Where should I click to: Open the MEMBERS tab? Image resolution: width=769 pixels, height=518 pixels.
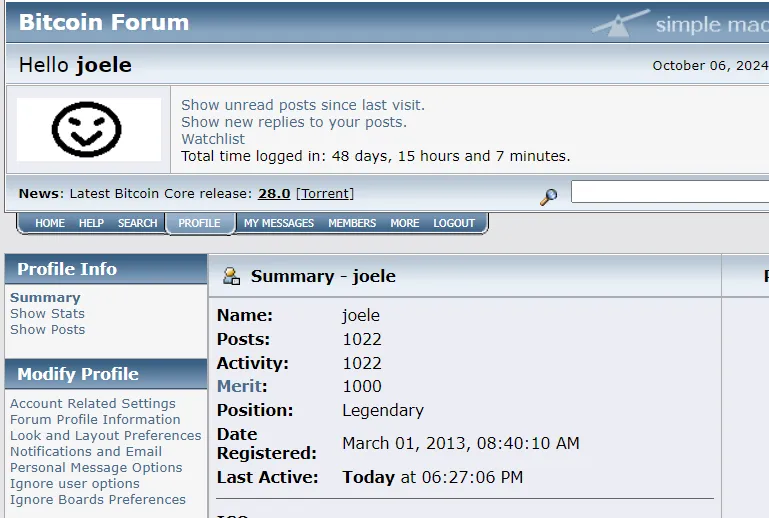point(352,223)
